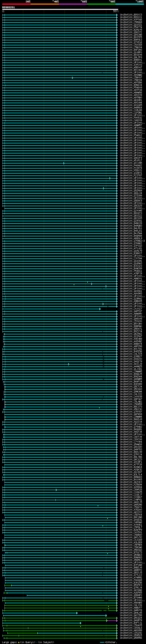Select hit label UniRef100_C5WYU7
146x644 pixels.
131,77
